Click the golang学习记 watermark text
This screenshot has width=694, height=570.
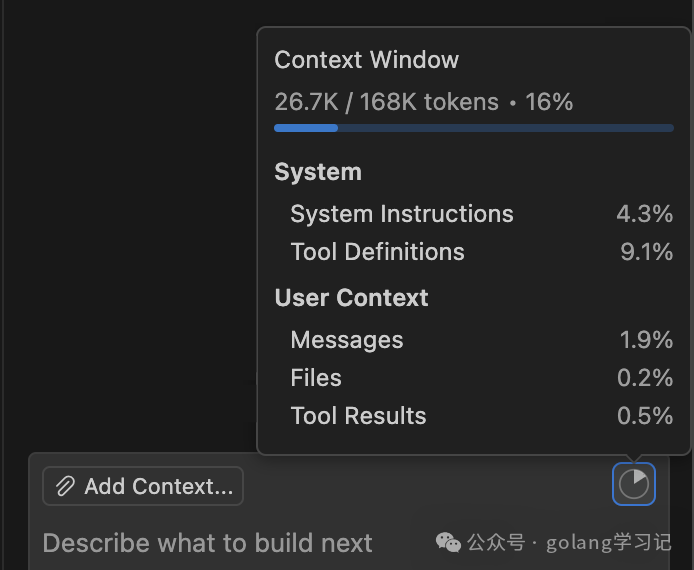(x=609, y=543)
